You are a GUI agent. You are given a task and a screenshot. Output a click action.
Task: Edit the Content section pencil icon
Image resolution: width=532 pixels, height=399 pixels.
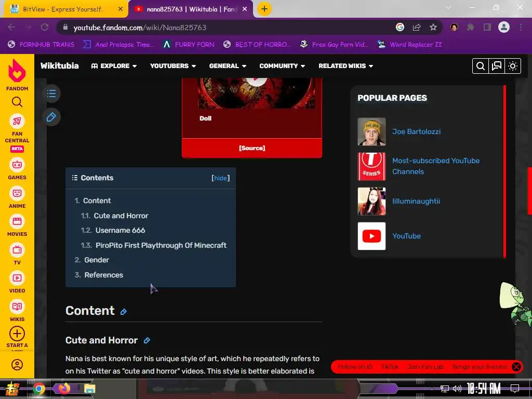point(124,312)
